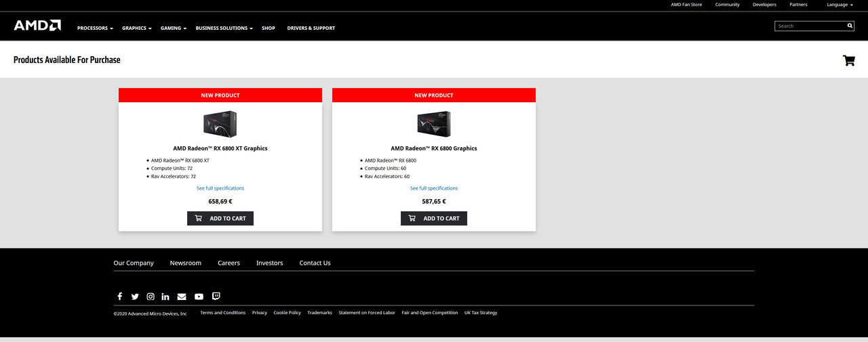Open Newsroom footer link

185,263
